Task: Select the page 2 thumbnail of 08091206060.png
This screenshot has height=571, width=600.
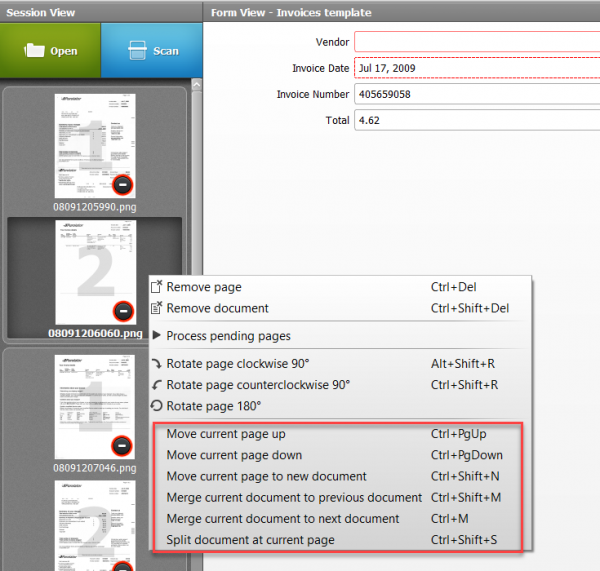Action: 95,272
